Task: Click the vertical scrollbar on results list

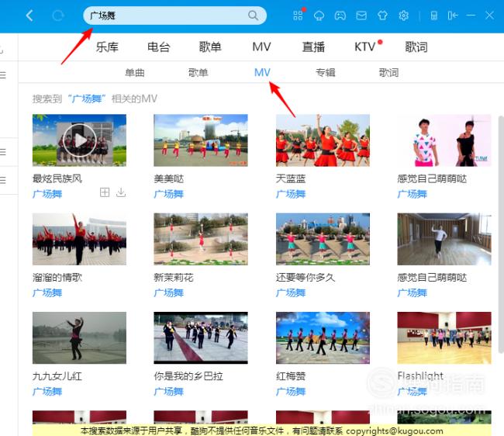Action: click(x=501, y=235)
